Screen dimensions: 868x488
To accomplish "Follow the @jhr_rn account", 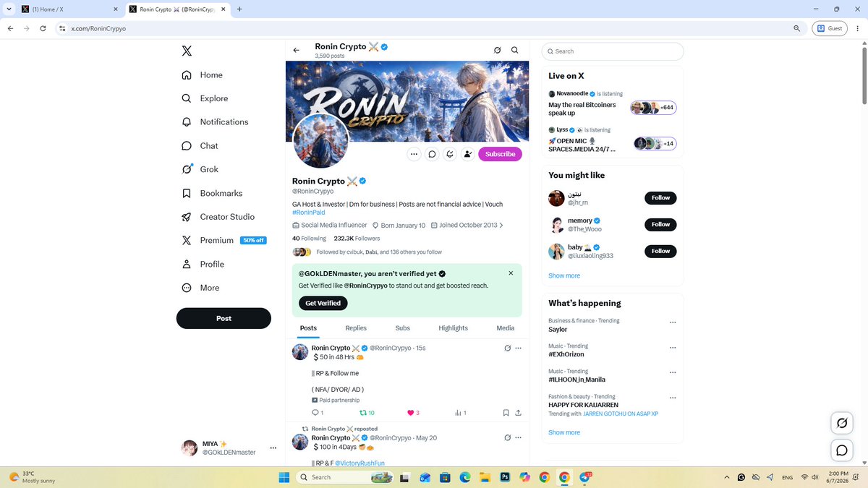I will pyautogui.click(x=660, y=198).
